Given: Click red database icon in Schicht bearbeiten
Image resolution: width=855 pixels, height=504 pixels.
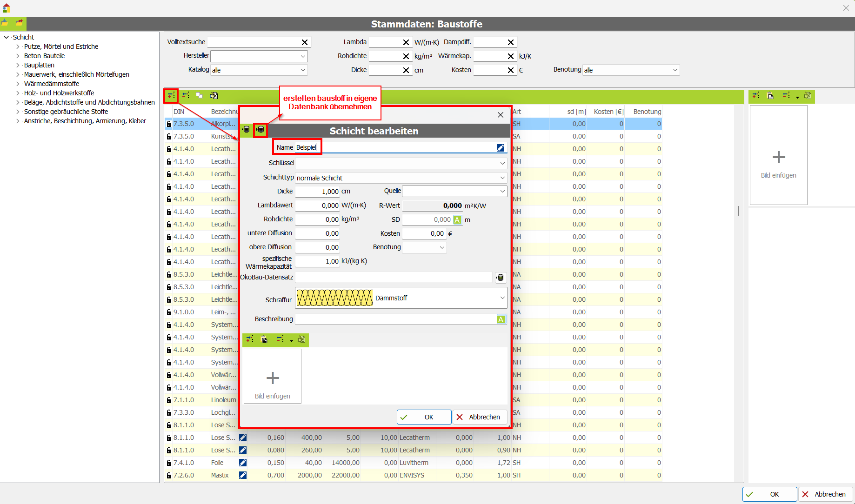Looking at the screenshot, I should (x=261, y=130).
